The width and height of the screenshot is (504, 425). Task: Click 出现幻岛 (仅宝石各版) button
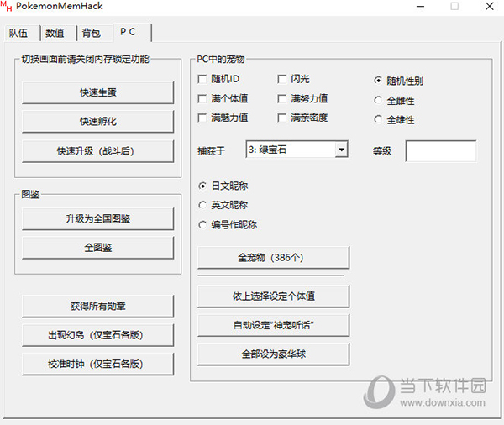click(x=98, y=335)
